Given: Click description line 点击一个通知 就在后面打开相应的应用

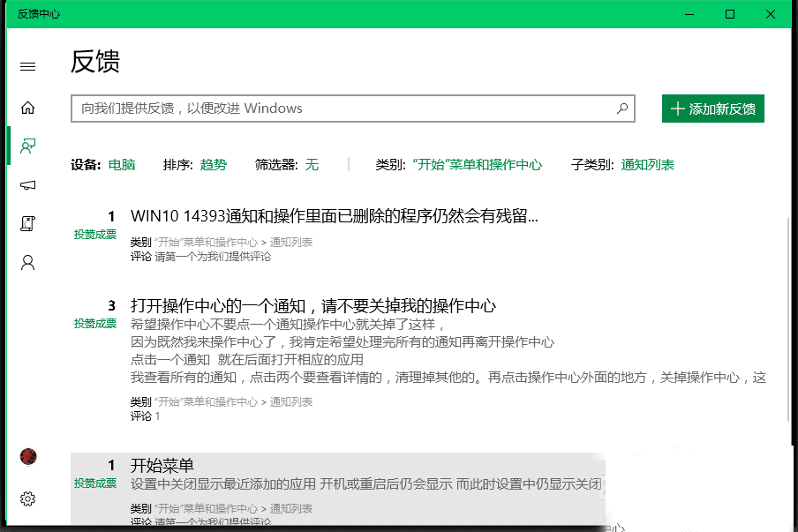Looking at the screenshot, I should pyautogui.click(x=247, y=360).
